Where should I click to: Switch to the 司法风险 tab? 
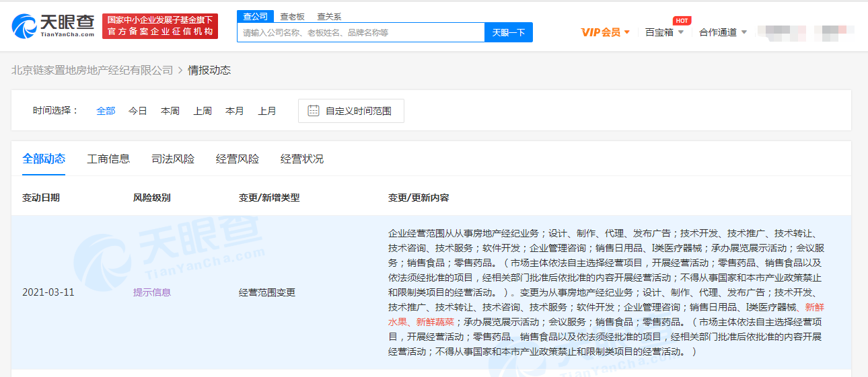coord(173,159)
